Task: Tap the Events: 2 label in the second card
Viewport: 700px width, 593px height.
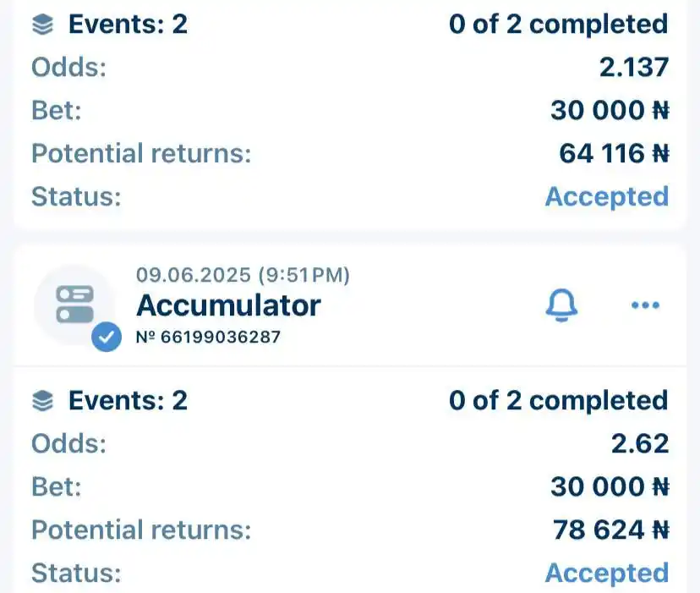Action: pos(128,400)
